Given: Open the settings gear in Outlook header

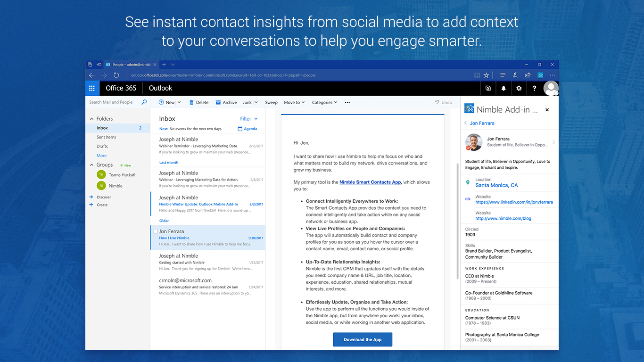Looking at the screenshot, I should (519, 88).
